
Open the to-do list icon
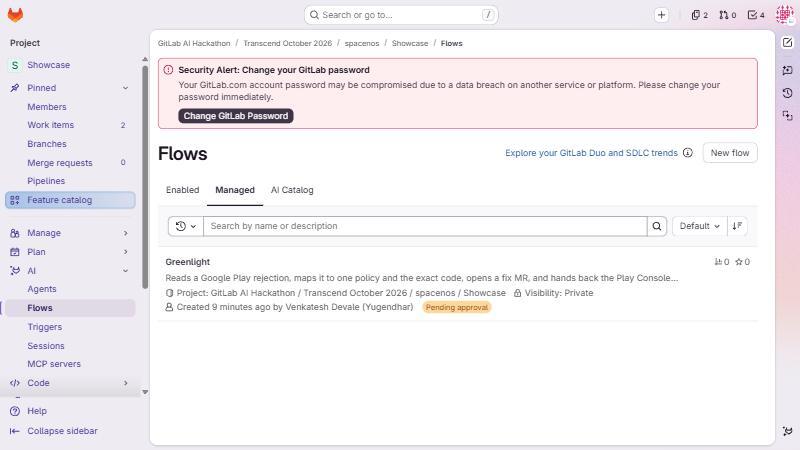coord(756,15)
